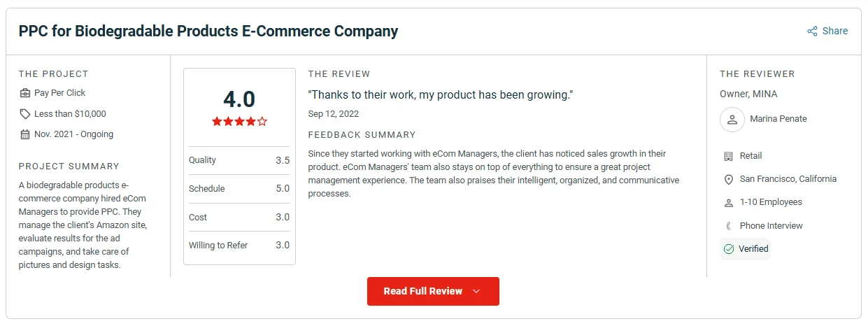Click the calendar icon beside Nov. 2021
This screenshot has width=868, height=326.
coord(25,134)
